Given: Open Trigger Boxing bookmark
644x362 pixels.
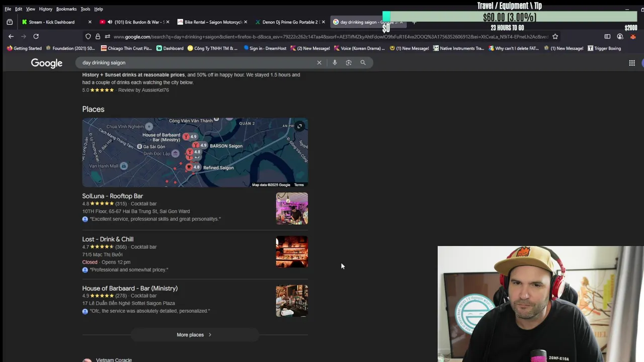Looking at the screenshot, I should point(605,48).
